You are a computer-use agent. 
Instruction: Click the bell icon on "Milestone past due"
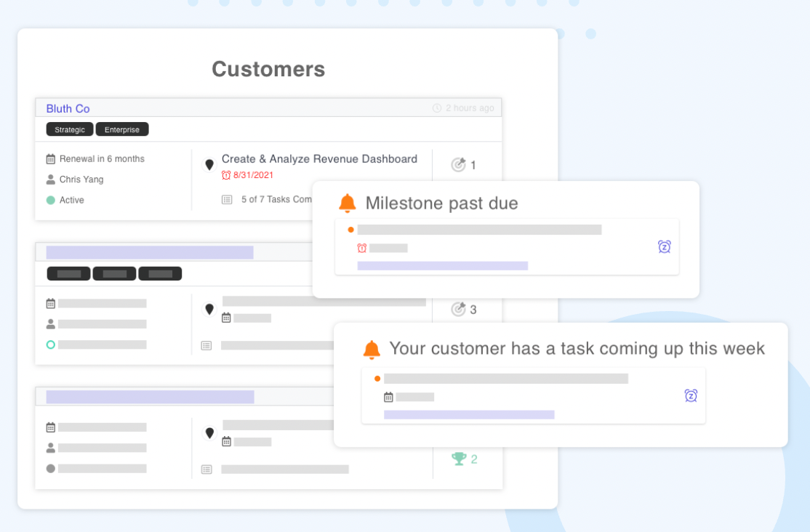(x=348, y=203)
